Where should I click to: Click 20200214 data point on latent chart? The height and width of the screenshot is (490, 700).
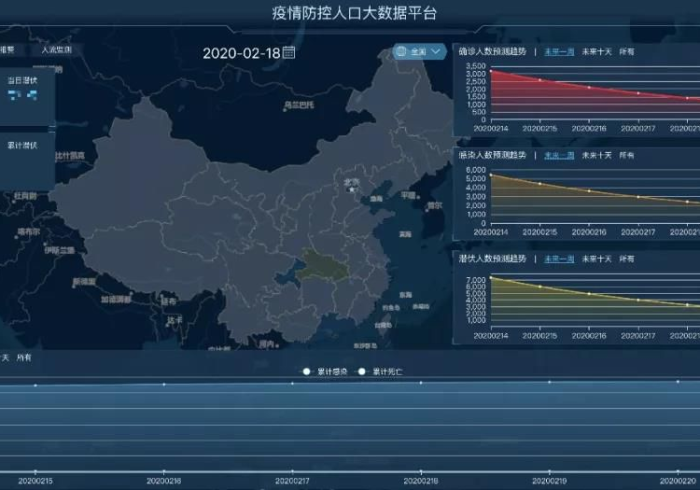[491, 278]
